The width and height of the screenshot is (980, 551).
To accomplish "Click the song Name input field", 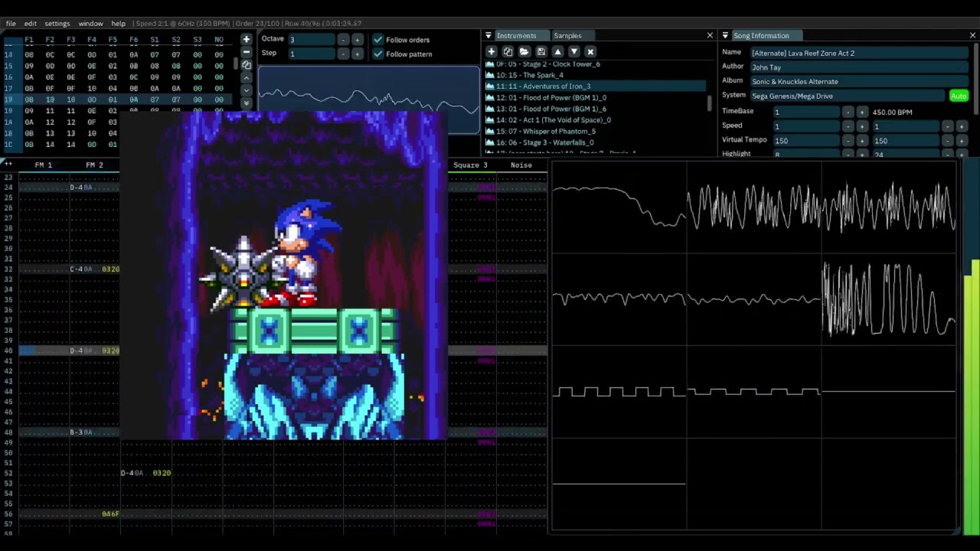I will coord(859,53).
